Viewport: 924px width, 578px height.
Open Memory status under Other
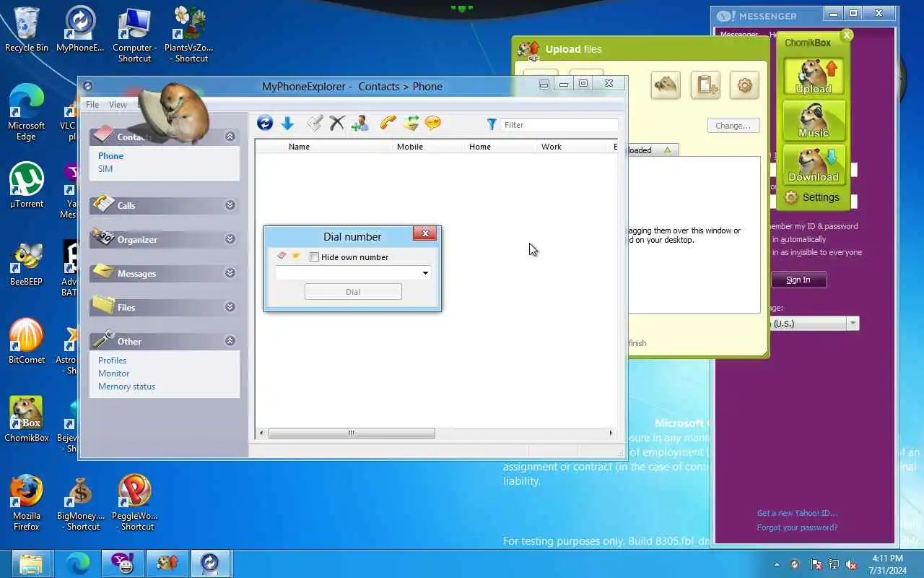(x=127, y=386)
